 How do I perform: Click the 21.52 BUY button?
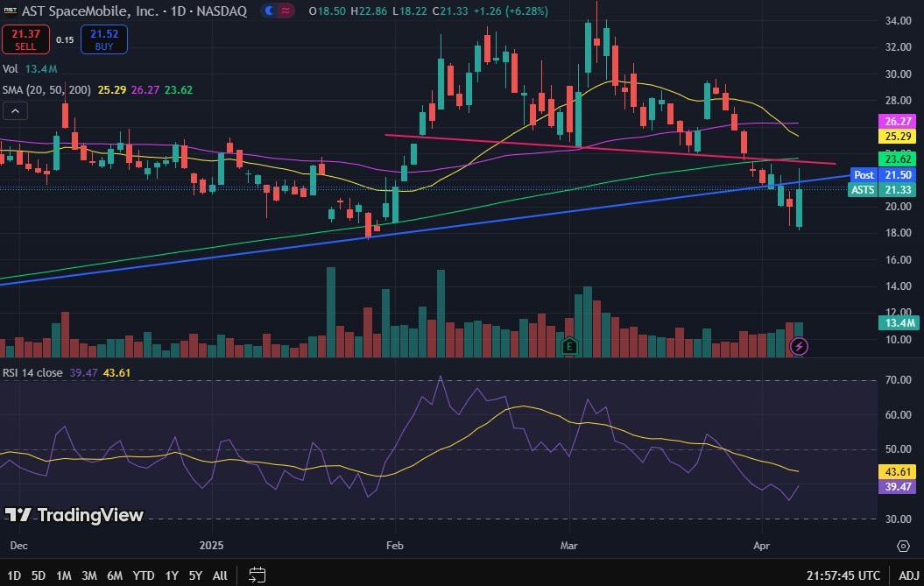[x=103, y=39]
